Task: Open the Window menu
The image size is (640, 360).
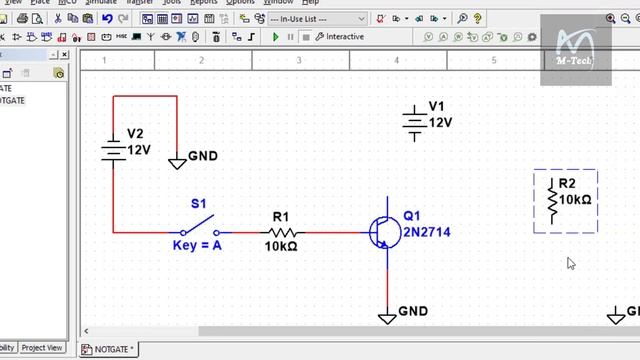Action: point(278,2)
